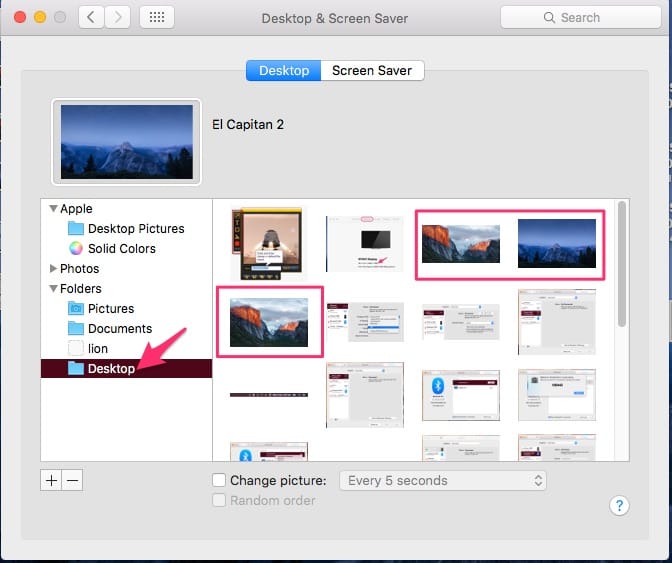The height and width of the screenshot is (563, 672).
Task: Toggle the Random order checkbox
Action: point(219,500)
